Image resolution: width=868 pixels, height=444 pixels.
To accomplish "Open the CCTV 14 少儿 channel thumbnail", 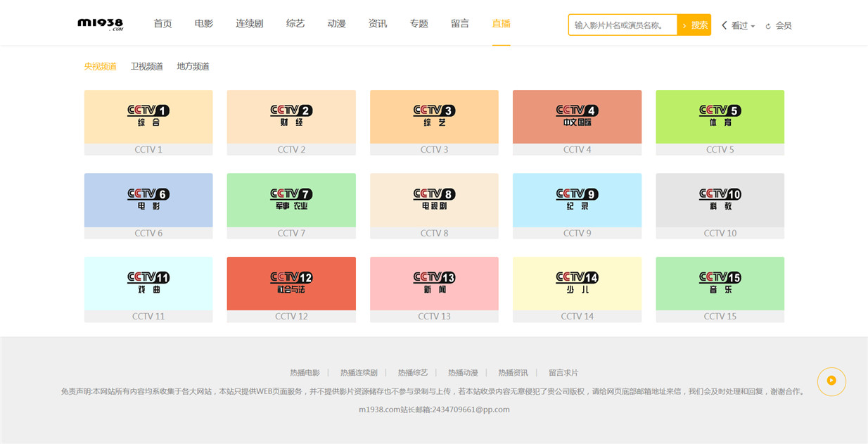I will point(577,284).
